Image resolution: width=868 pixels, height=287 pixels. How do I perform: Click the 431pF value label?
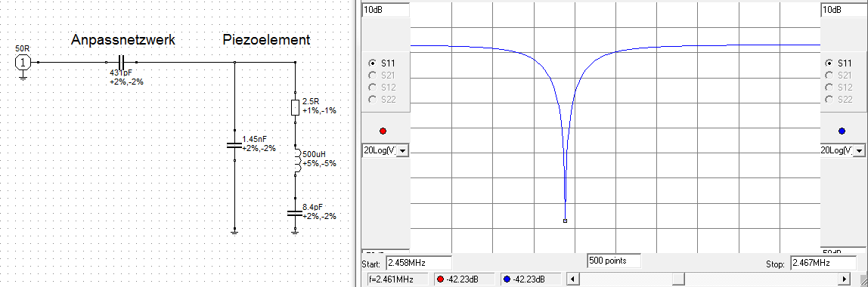pos(120,73)
